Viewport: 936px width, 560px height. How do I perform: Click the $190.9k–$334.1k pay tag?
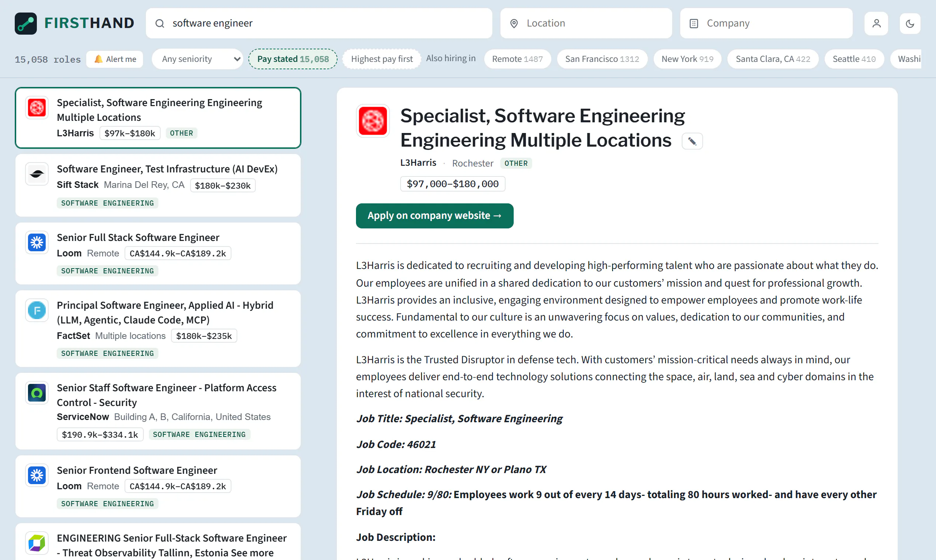point(99,434)
